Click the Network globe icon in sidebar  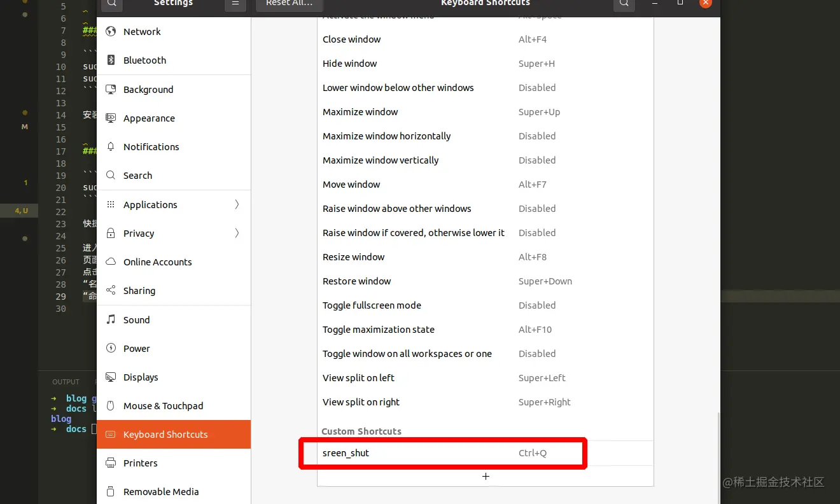pyautogui.click(x=111, y=32)
